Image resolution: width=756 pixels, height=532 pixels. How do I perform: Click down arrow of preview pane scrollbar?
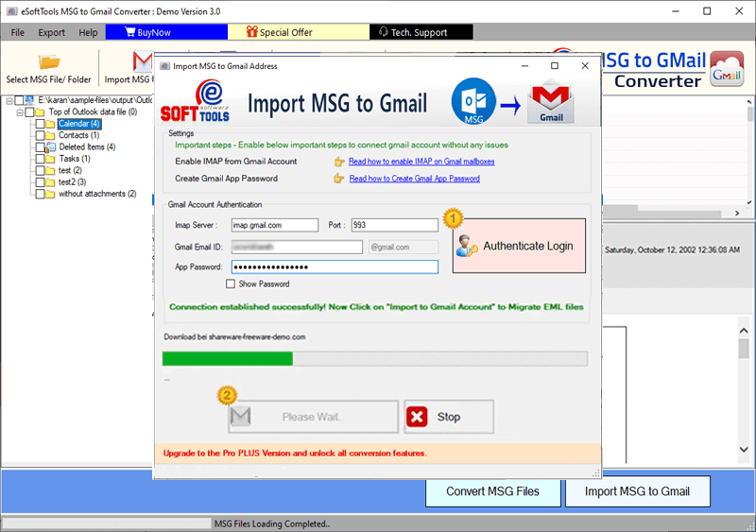(x=744, y=450)
